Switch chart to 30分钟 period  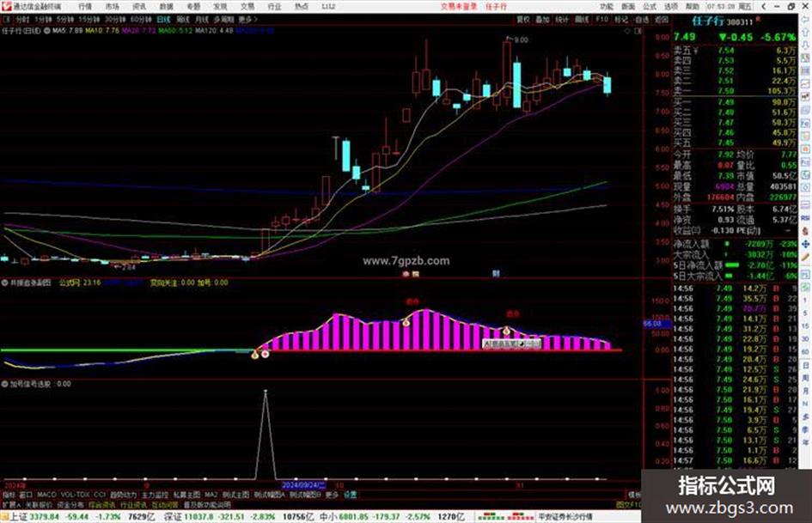point(114,19)
